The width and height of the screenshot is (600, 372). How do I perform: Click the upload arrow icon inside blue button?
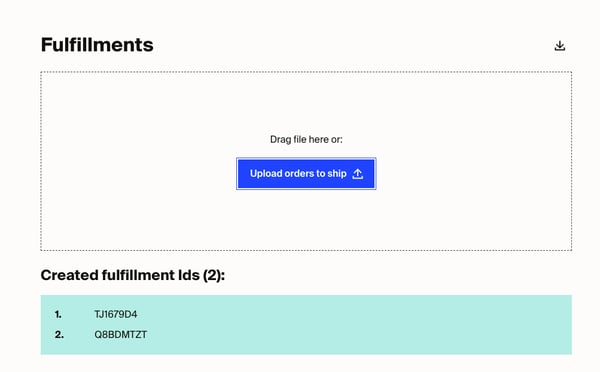[357, 174]
